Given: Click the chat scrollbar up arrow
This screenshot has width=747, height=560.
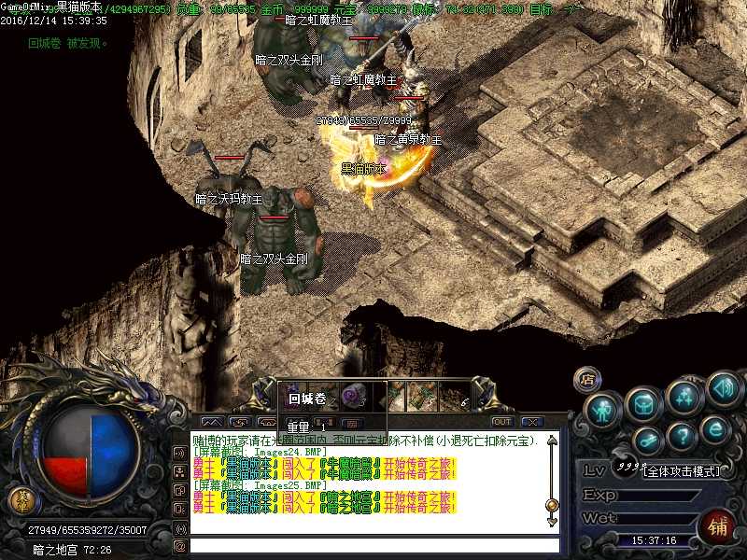Looking at the screenshot, I should (552, 441).
